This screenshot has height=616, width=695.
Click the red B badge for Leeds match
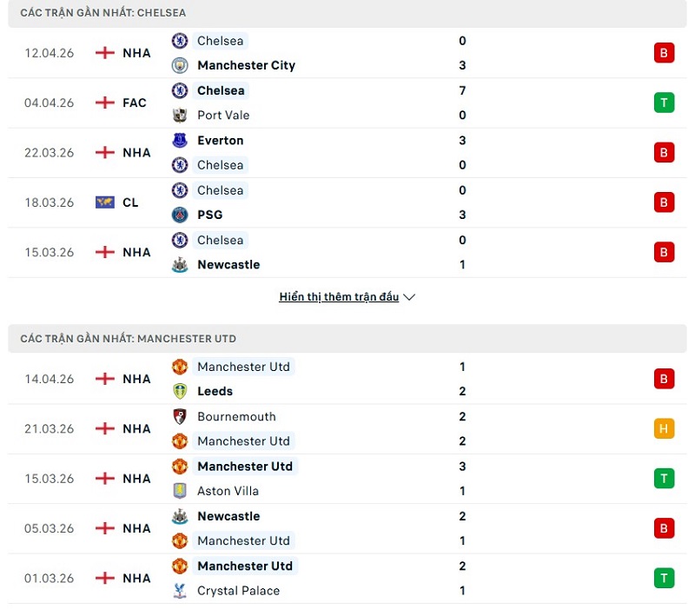664,379
